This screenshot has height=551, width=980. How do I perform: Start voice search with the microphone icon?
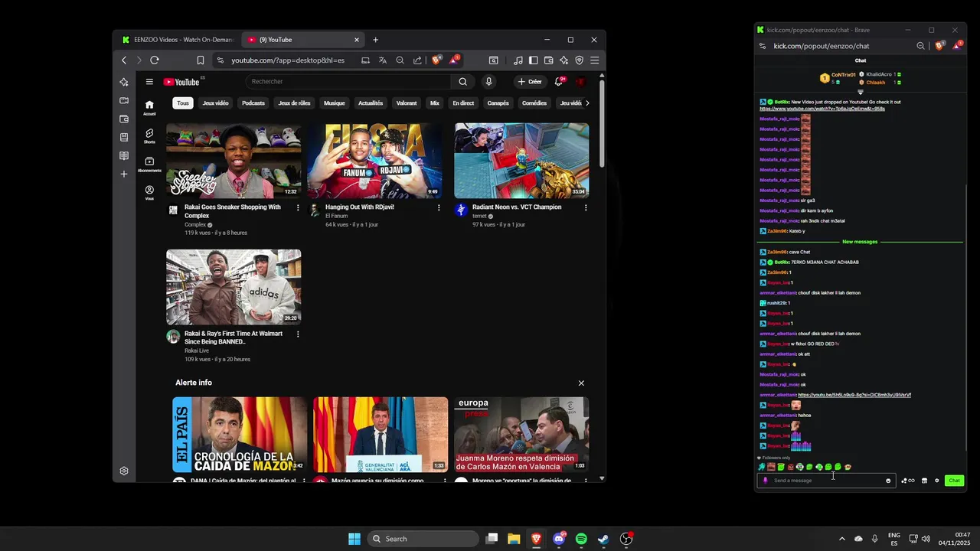click(x=488, y=82)
